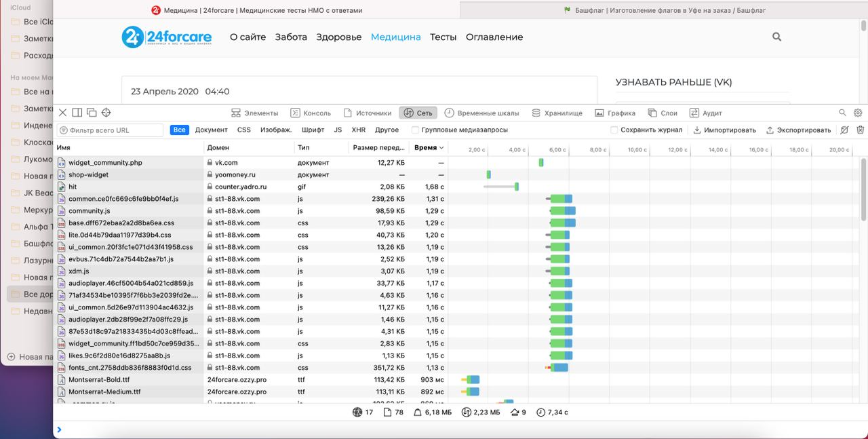Filter resources by CSS type
The height and width of the screenshot is (439, 868).
tap(244, 130)
